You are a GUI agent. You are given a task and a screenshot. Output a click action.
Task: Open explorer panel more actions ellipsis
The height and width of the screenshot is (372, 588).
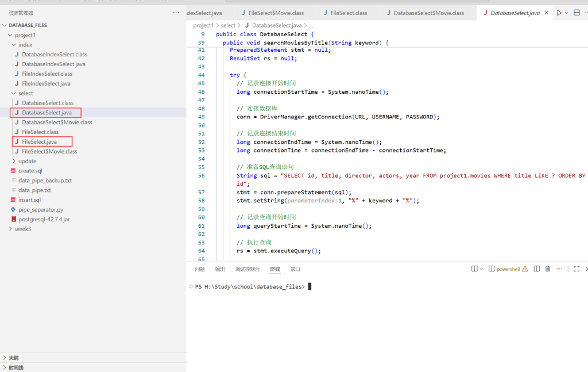(x=176, y=13)
